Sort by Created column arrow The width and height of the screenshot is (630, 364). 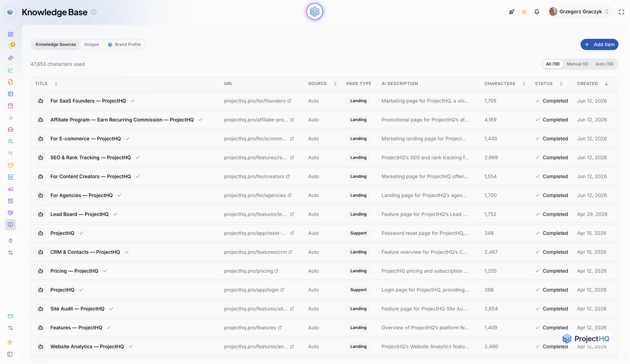pos(606,83)
